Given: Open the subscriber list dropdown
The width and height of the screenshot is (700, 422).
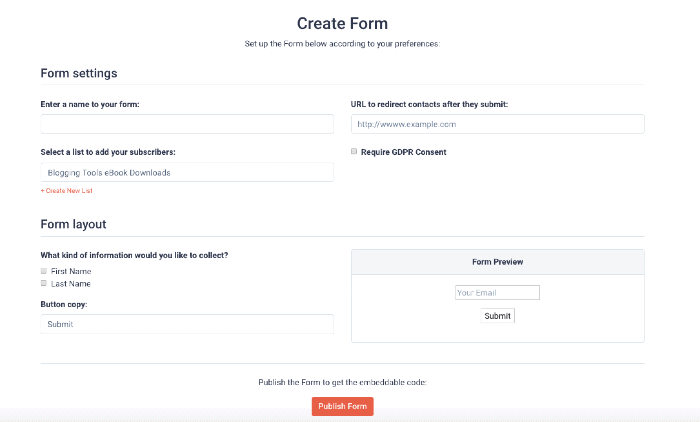Looking at the screenshot, I should [187, 172].
